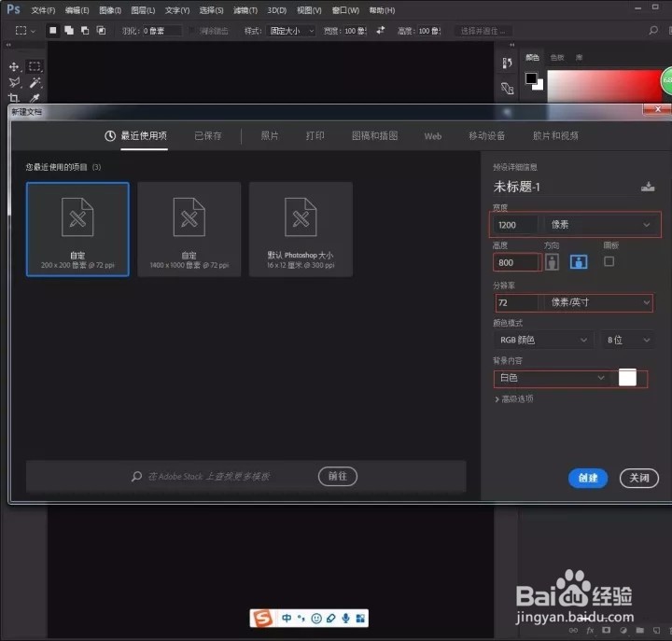Viewport: 672px width, 641px height.
Task: Add a layer mask icon
Action: [606, 630]
